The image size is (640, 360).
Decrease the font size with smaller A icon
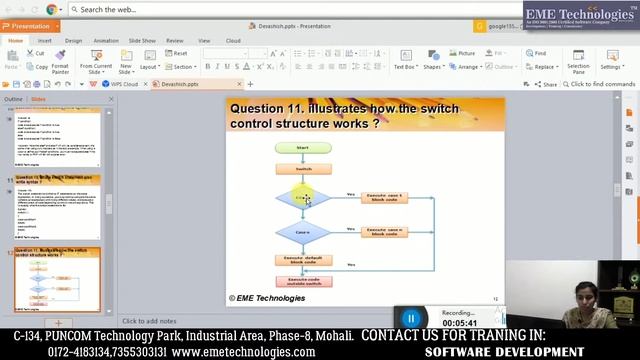(283, 53)
